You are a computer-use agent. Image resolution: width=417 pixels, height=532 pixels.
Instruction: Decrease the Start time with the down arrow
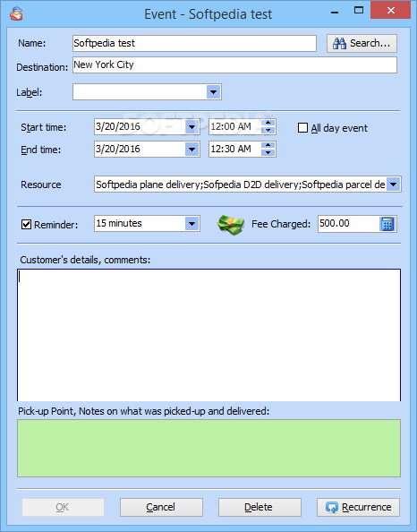click(268, 131)
